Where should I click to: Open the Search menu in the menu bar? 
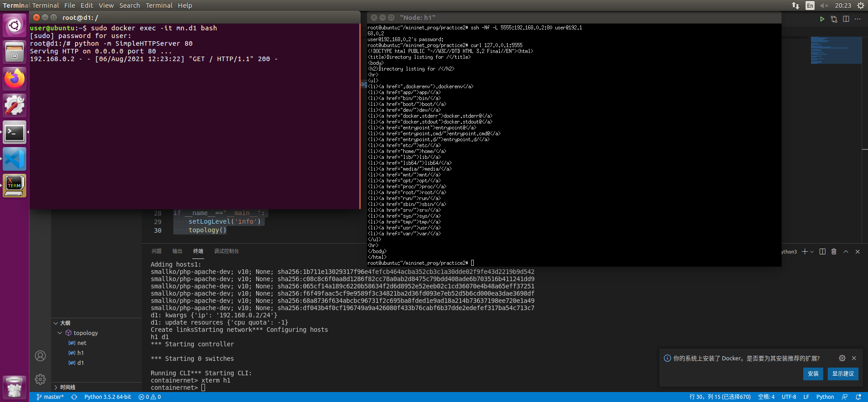(x=129, y=5)
